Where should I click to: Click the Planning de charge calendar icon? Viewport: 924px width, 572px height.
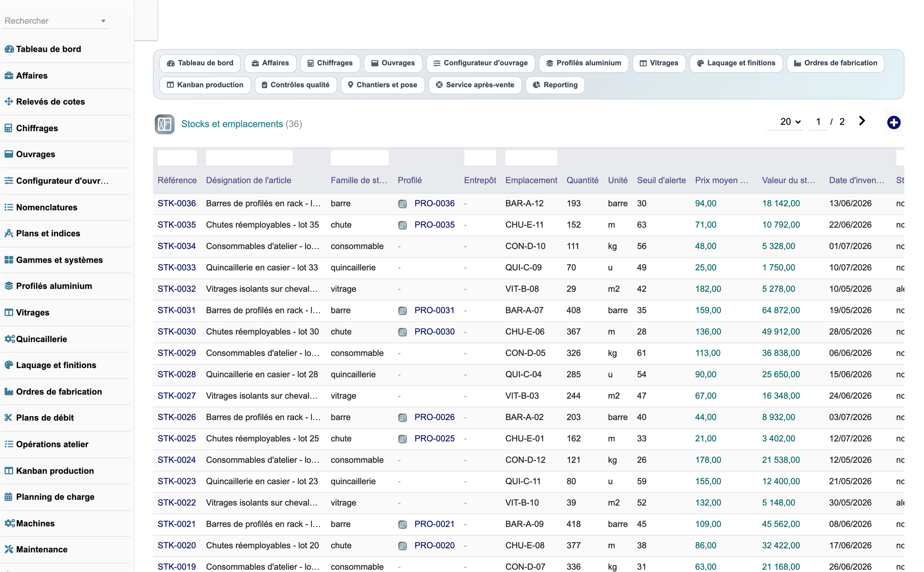click(x=9, y=497)
